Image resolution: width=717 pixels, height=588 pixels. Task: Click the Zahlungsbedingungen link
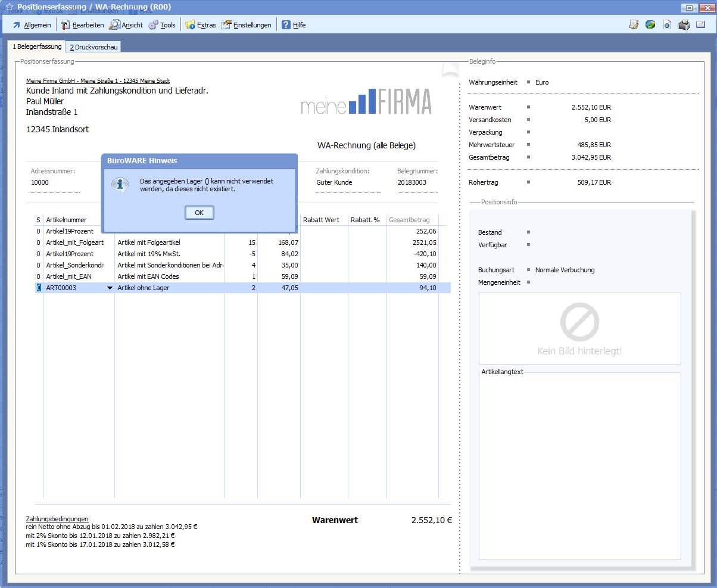tap(57, 519)
